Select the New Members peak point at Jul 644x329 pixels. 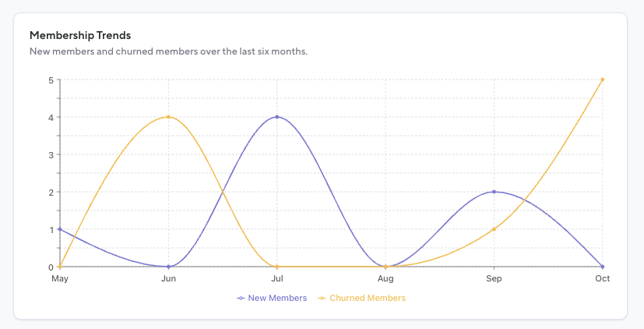click(277, 117)
